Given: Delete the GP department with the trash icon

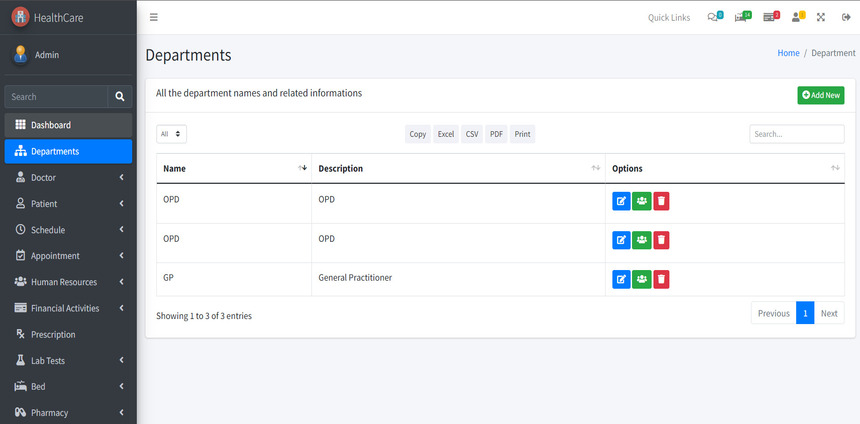Looking at the screenshot, I should 661,279.
